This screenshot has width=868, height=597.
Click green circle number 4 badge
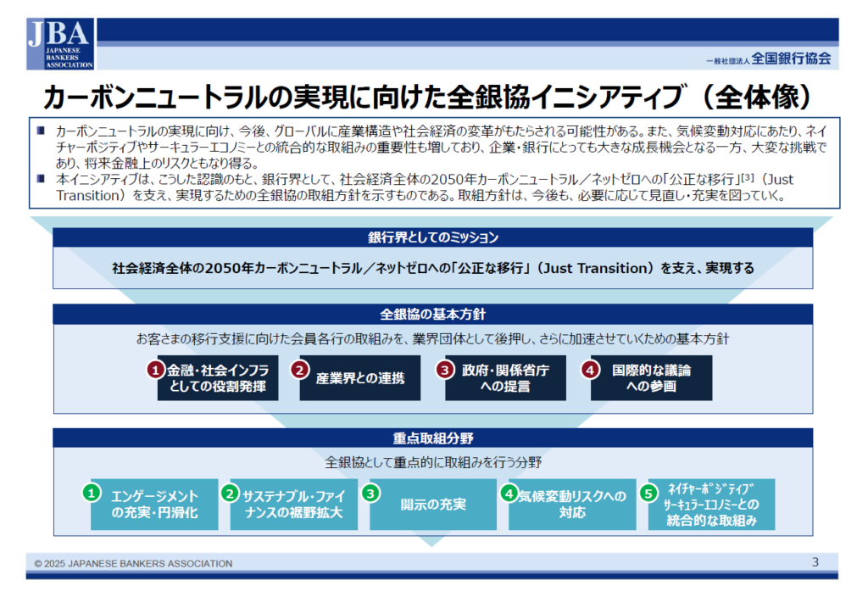509,493
